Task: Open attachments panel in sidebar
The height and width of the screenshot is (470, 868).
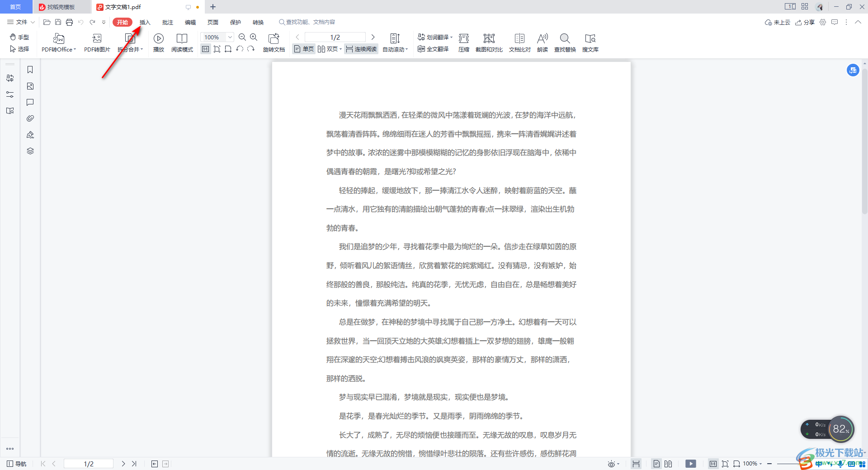Action: click(30, 118)
